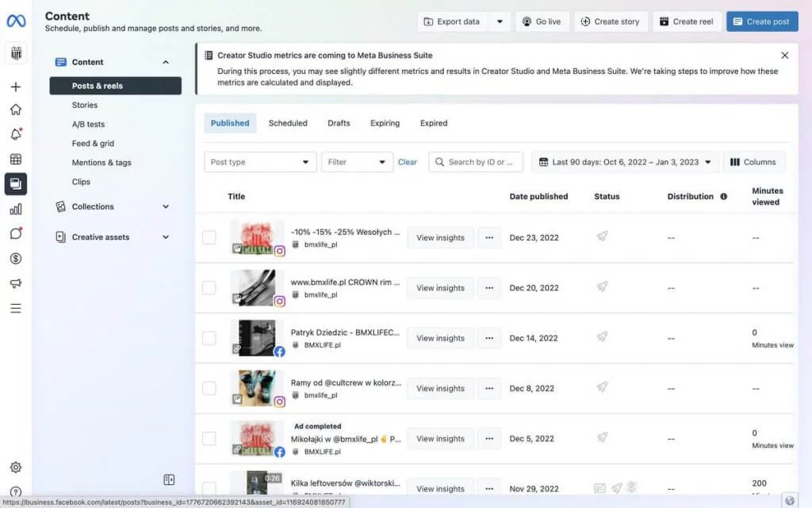Open the Settings gear icon
This screenshot has width=812, height=508.
[15, 468]
